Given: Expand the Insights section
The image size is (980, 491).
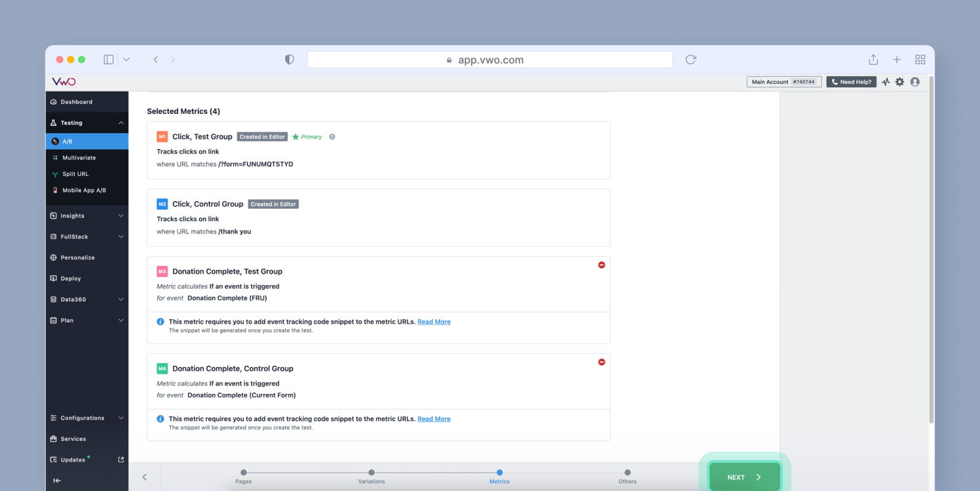Looking at the screenshot, I should [72, 215].
